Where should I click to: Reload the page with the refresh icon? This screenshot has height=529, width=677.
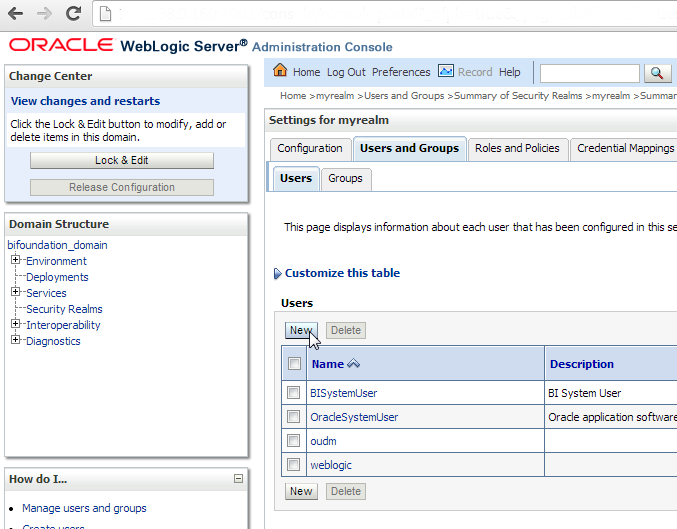point(73,13)
